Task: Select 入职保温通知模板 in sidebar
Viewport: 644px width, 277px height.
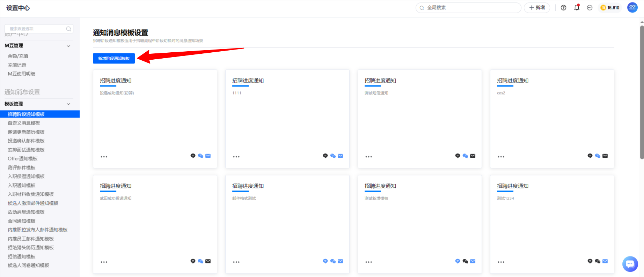Action: coord(26,177)
